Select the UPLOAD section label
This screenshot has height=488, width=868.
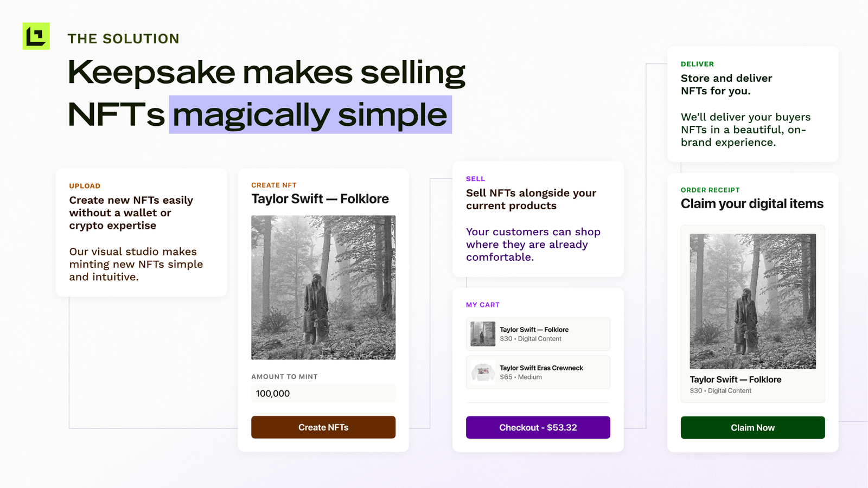coord(85,185)
